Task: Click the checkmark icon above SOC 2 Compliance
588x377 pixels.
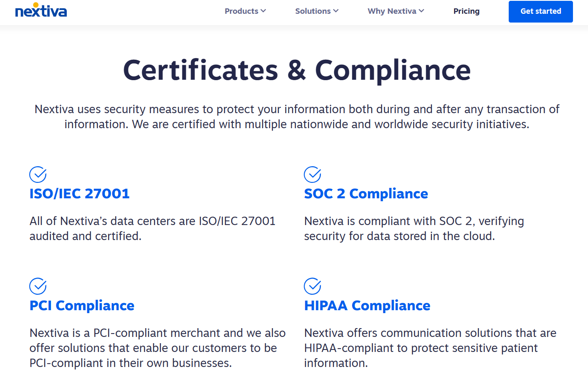Action: tap(313, 175)
